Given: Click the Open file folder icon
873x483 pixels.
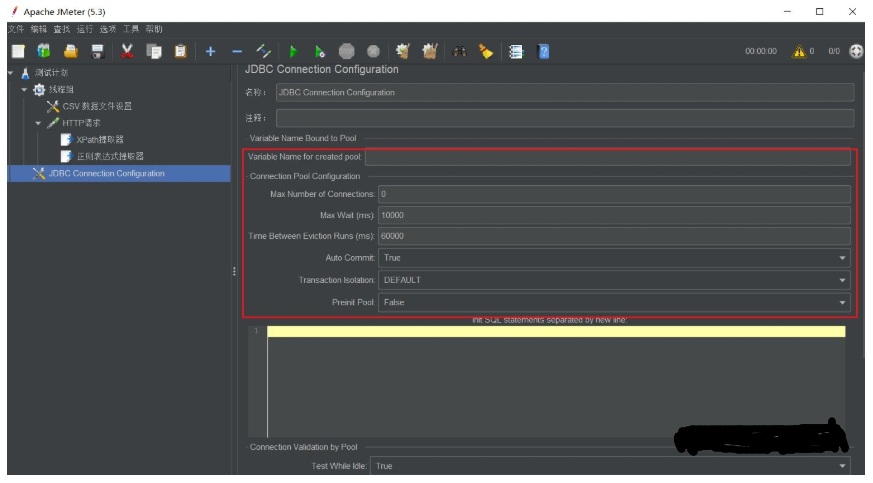Looking at the screenshot, I should pyautogui.click(x=71, y=52).
